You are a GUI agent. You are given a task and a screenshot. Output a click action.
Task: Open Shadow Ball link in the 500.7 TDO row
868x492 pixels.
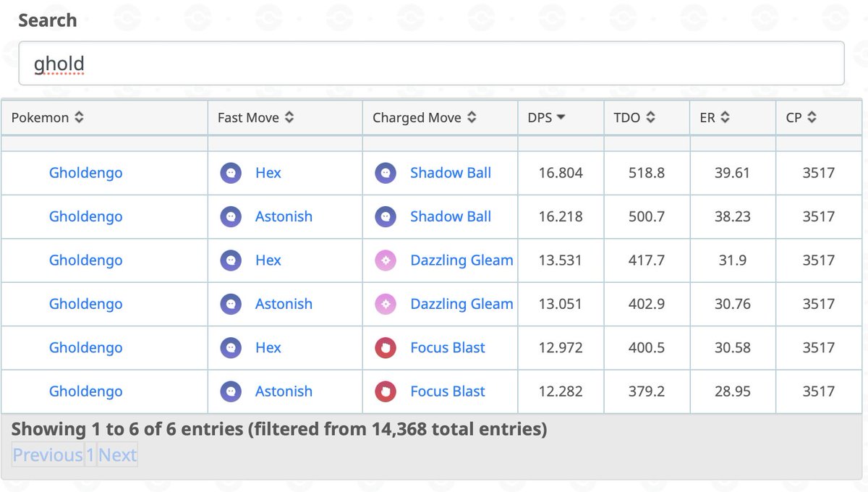point(451,216)
